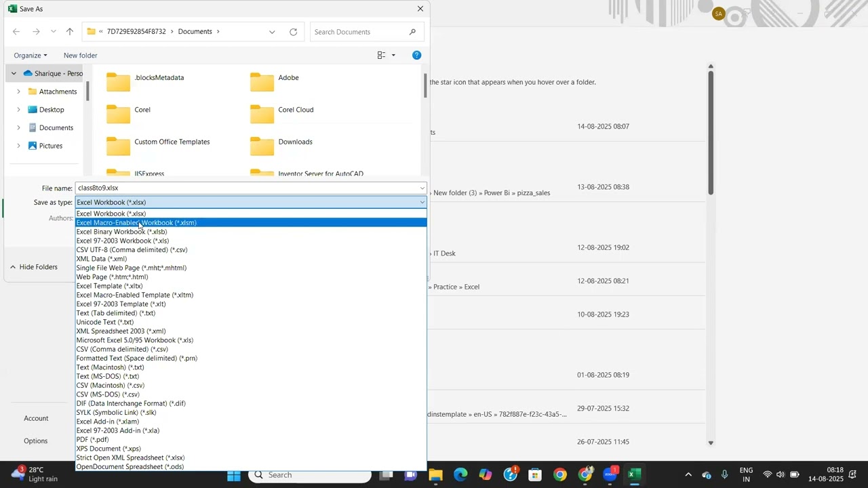Click the Save As folder list scrollbar
The height and width of the screenshot is (488, 868).
(x=425, y=86)
